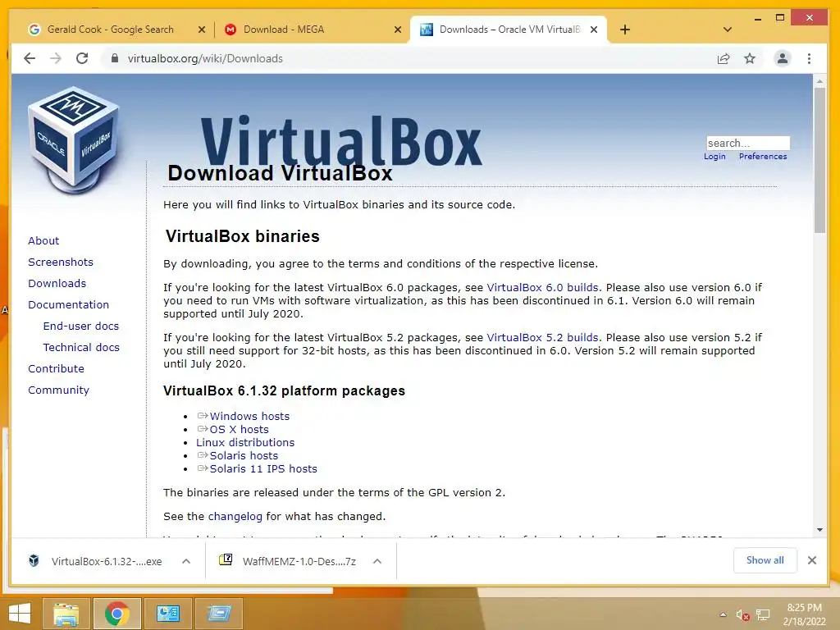
Task: Focus the site search box
Action: click(x=748, y=143)
